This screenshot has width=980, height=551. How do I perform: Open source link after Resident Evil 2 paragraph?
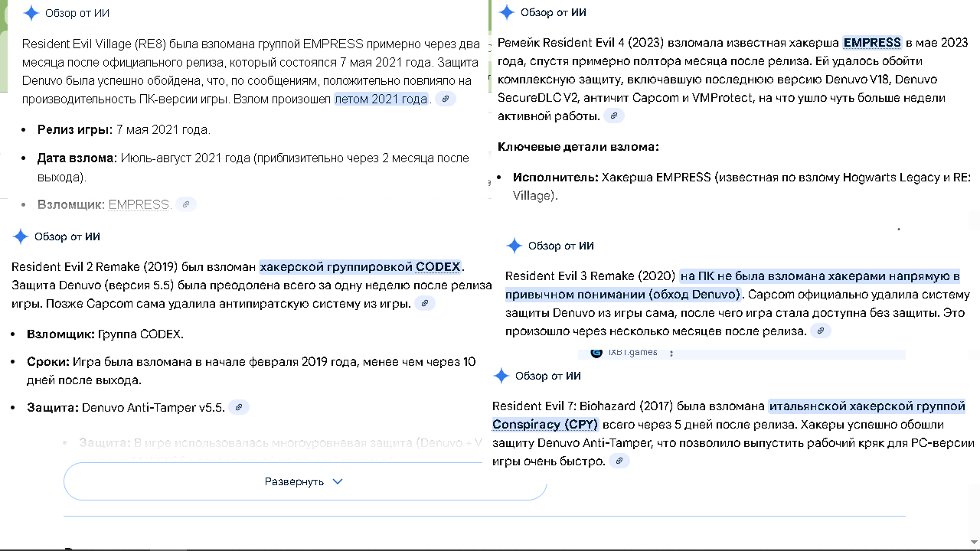pos(424,304)
